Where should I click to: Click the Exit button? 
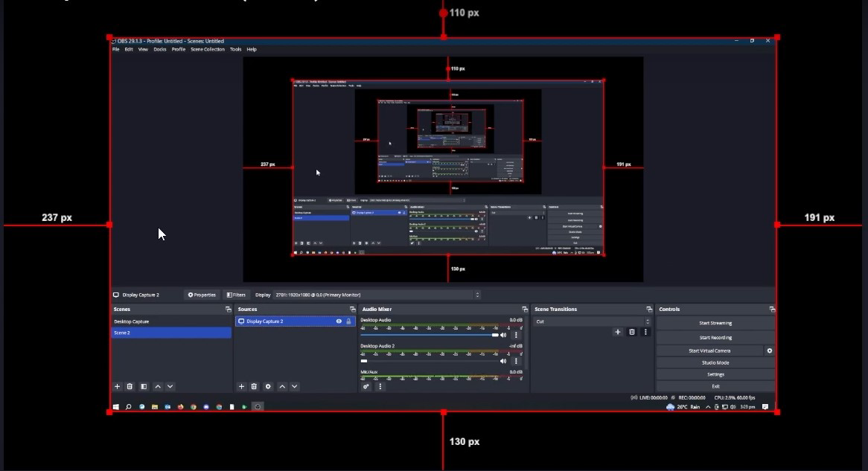pyautogui.click(x=715, y=386)
